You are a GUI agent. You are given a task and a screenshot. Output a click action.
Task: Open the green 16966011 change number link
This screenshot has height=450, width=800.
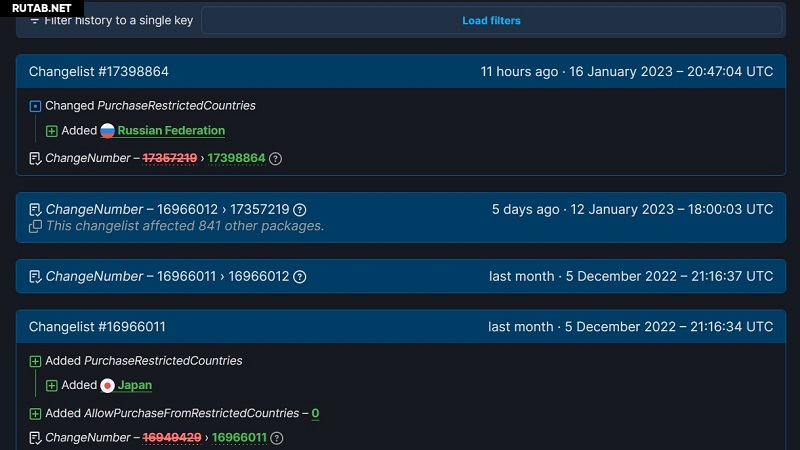click(239, 438)
